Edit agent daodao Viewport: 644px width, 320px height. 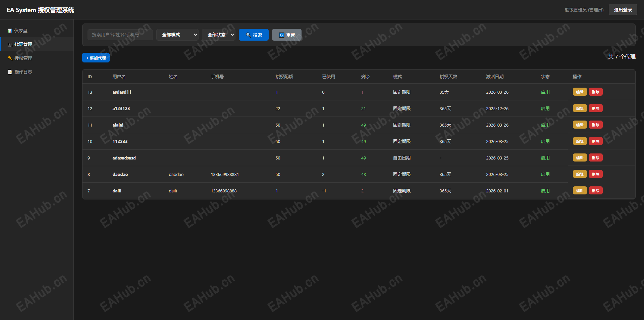pyautogui.click(x=580, y=174)
